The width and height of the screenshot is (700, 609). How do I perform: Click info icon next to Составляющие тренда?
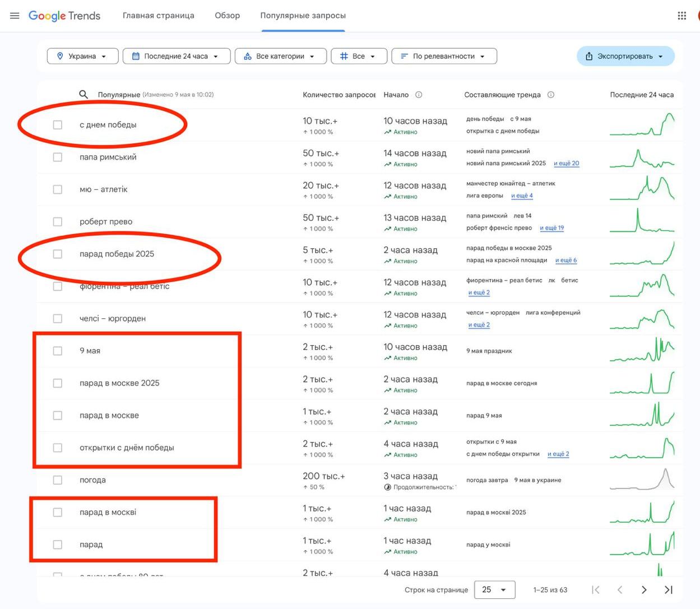pyautogui.click(x=551, y=95)
